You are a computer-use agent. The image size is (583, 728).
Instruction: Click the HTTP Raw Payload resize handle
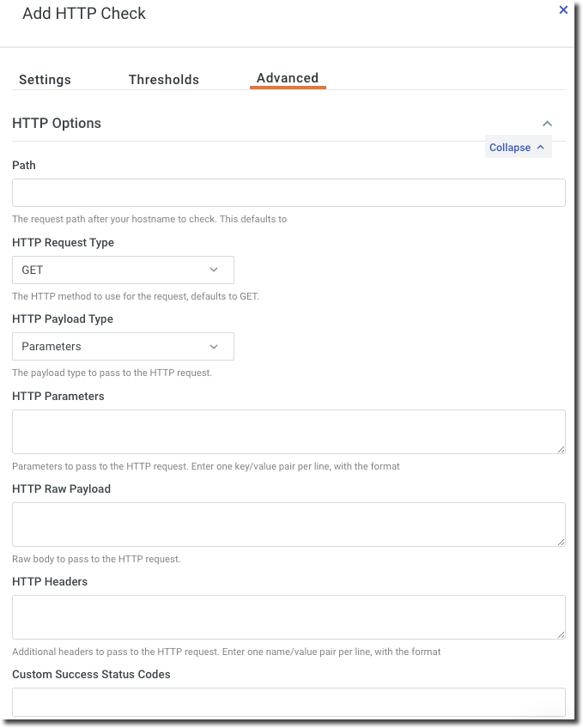[x=561, y=542]
